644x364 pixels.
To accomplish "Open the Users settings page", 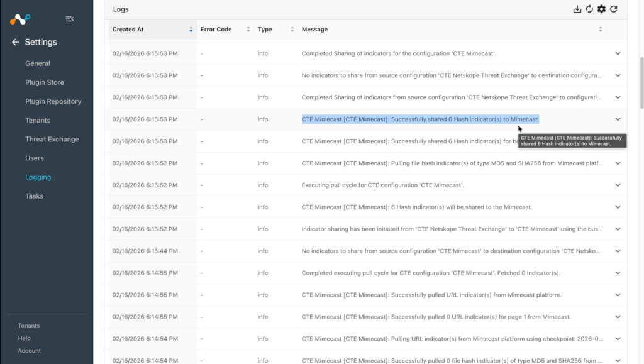I will [x=35, y=158].
